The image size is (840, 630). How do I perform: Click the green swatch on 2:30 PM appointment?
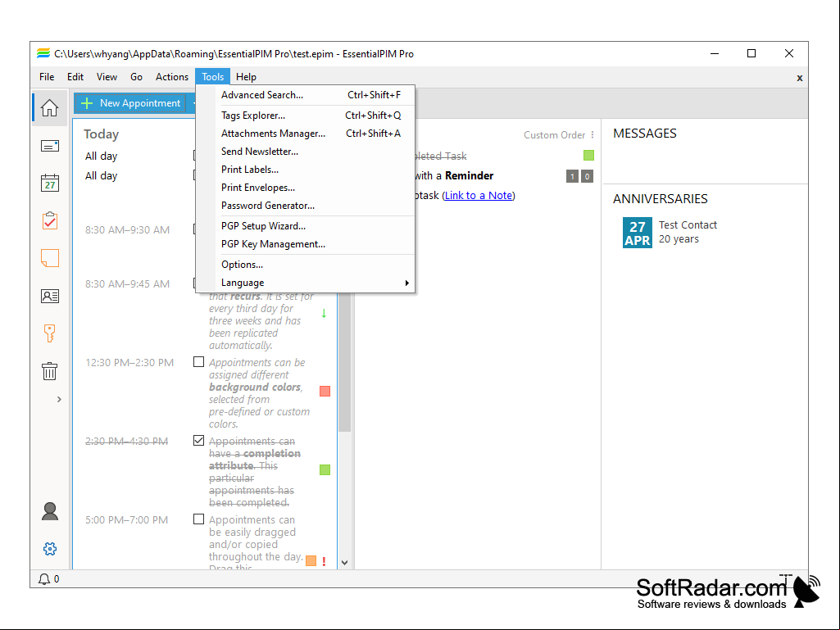pyautogui.click(x=325, y=469)
